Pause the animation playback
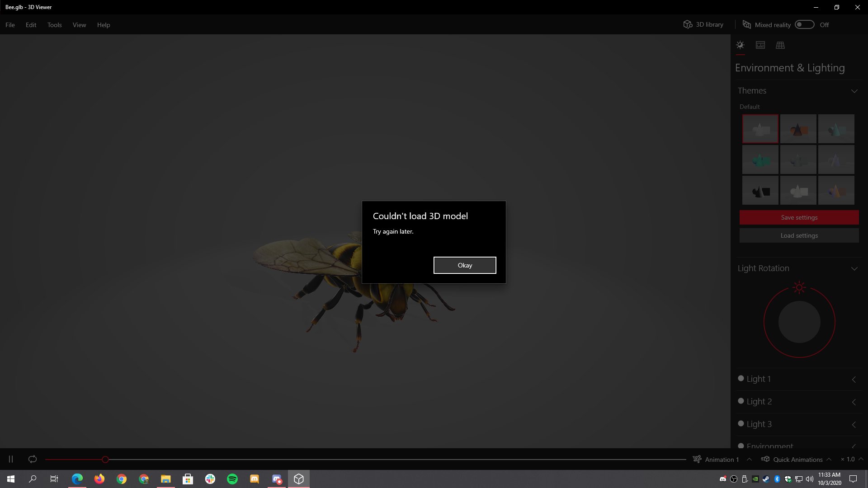 [x=11, y=459]
